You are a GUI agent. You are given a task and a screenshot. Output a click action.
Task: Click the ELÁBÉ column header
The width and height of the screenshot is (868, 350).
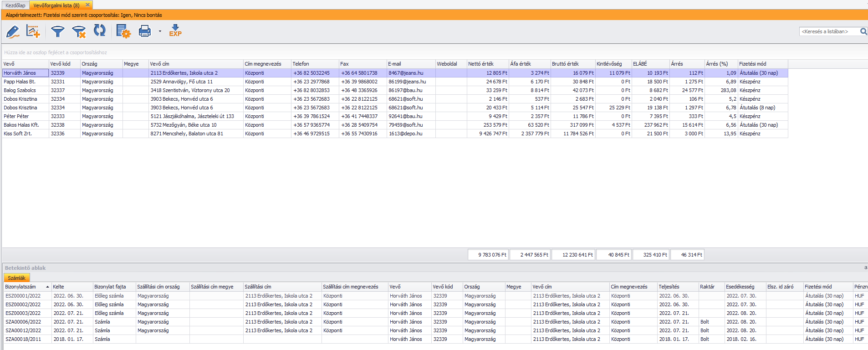click(x=651, y=64)
